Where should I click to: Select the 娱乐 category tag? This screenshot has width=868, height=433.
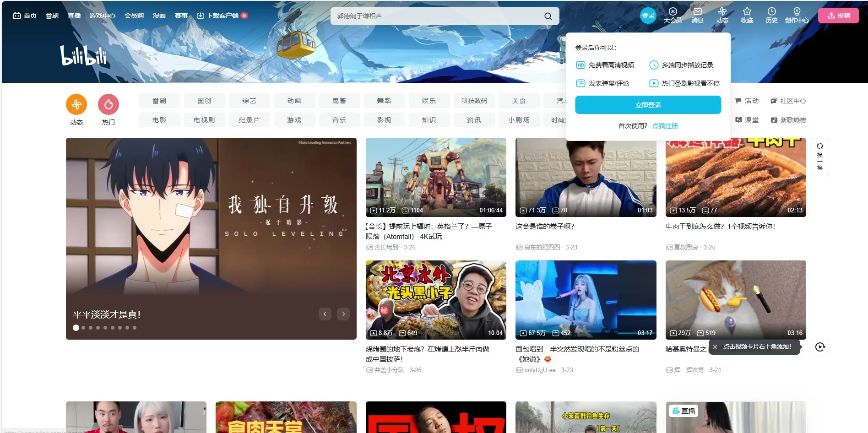(x=429, y=101)
